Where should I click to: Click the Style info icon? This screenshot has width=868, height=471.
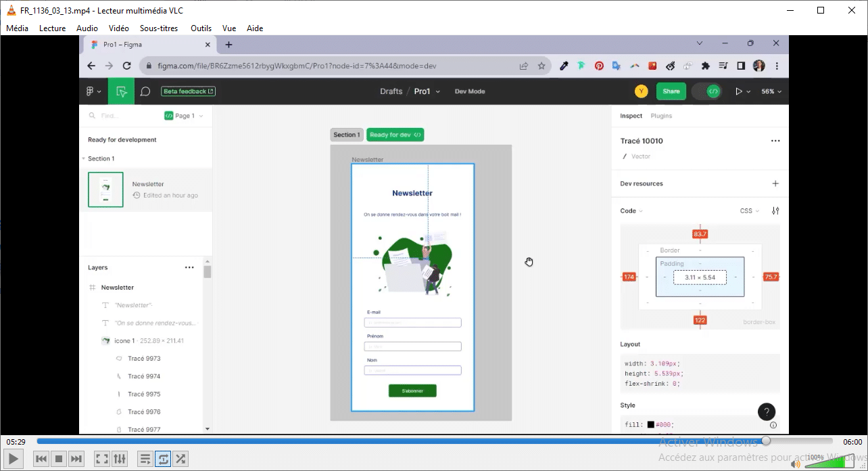[x=773, y=425]
